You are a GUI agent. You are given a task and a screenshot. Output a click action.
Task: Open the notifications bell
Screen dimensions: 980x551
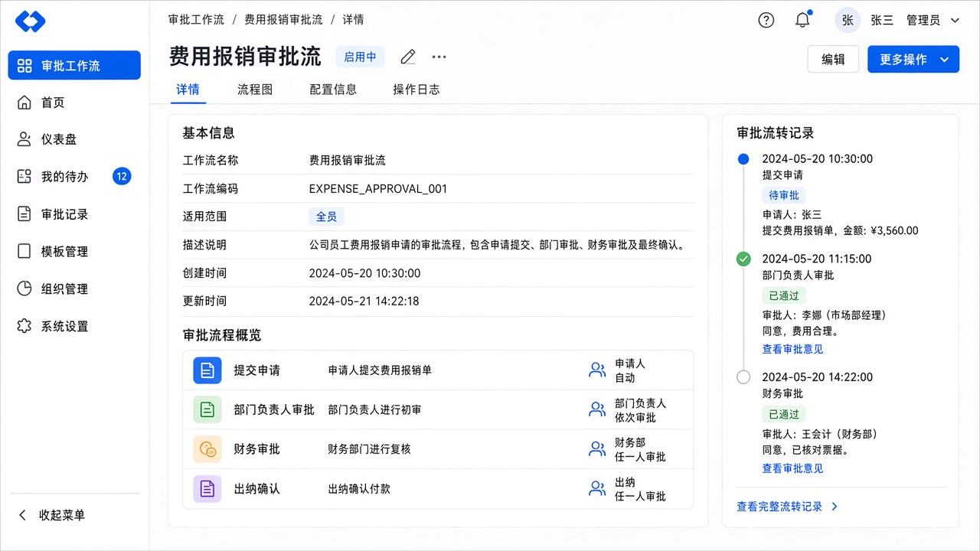point(802,21)
